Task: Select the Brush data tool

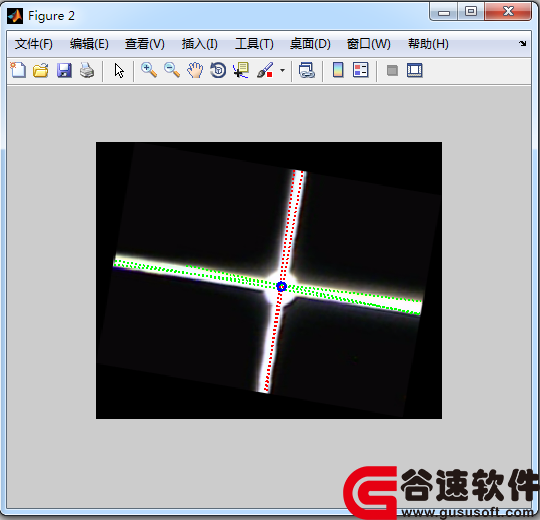Action: point(265,70)
